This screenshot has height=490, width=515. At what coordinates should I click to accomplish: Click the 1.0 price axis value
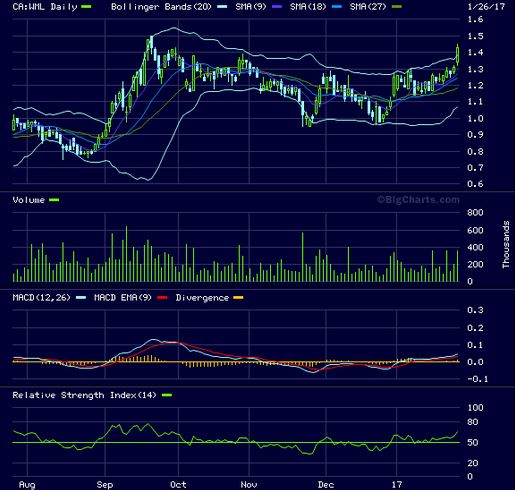[475, 118]
